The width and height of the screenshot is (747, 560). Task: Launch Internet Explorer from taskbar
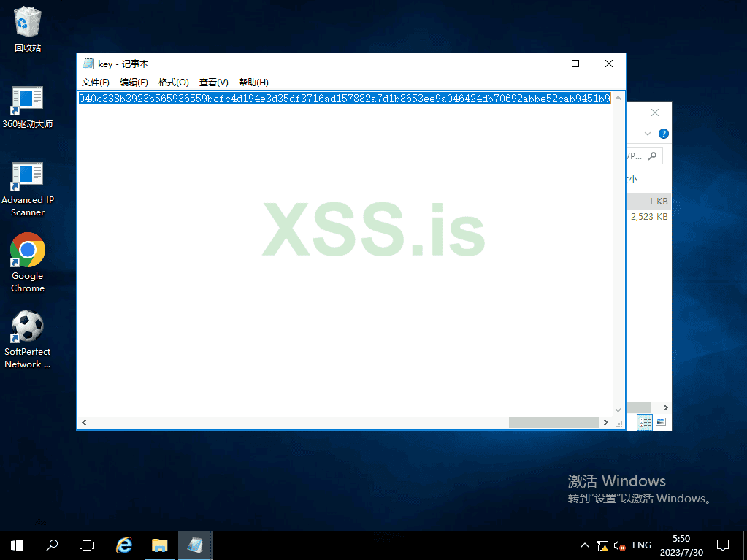[x=124, y=545]
